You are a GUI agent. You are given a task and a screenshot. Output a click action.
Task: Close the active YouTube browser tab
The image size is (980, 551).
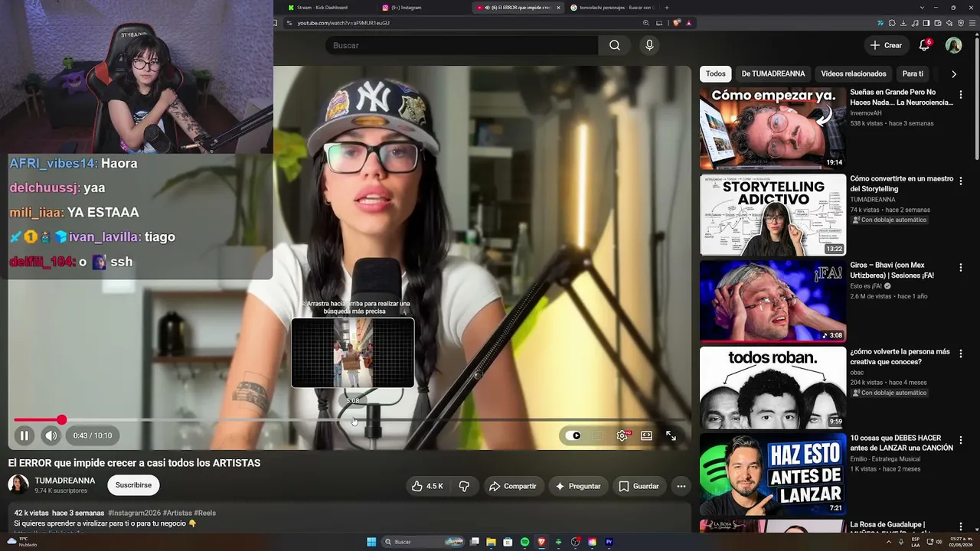pos(558,8)
